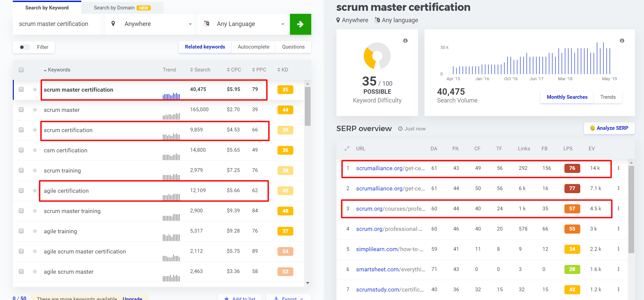The width and height of the screenshot is (644, 300).
Task: Expand the SERP overview table icon
Action: tap(347, 149)
